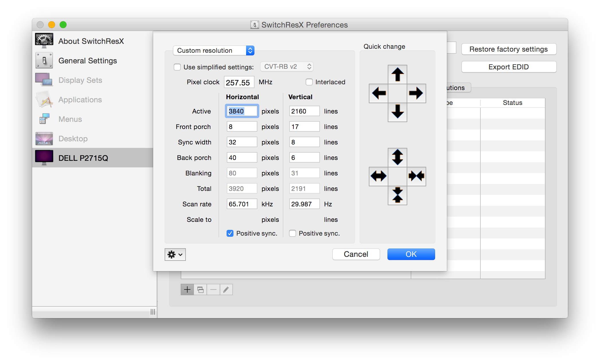Click the horizontal Front porch field
Screen dimensions: 600x364
[x=242, y=127]
